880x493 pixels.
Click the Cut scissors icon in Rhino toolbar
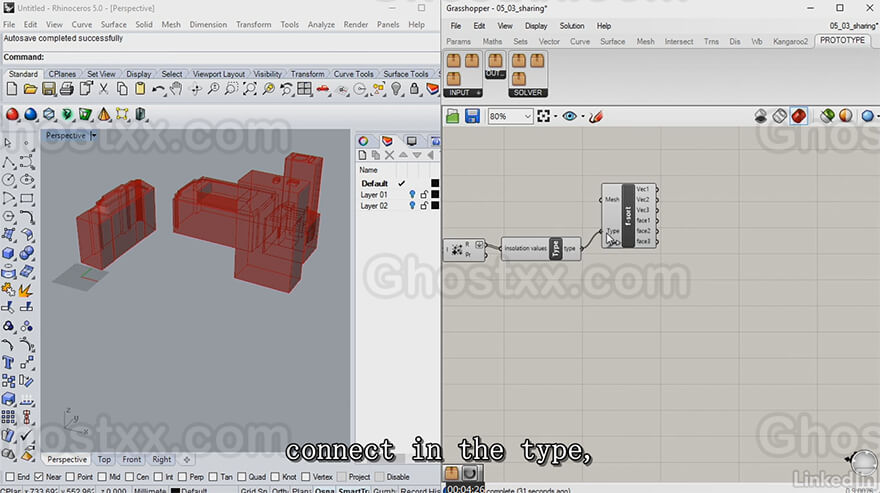click(x=104, y=89)
